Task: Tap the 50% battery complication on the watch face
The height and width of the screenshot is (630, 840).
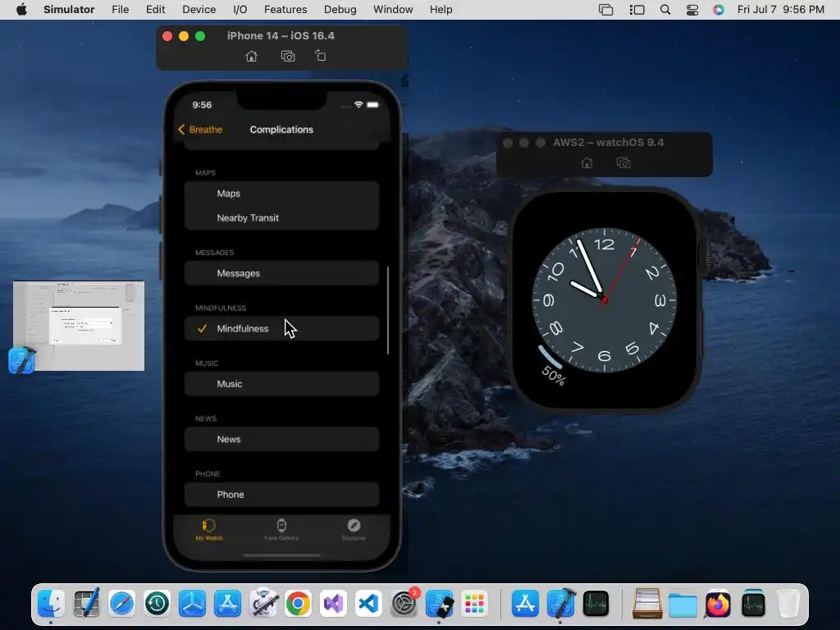Action: click(552, 367)
